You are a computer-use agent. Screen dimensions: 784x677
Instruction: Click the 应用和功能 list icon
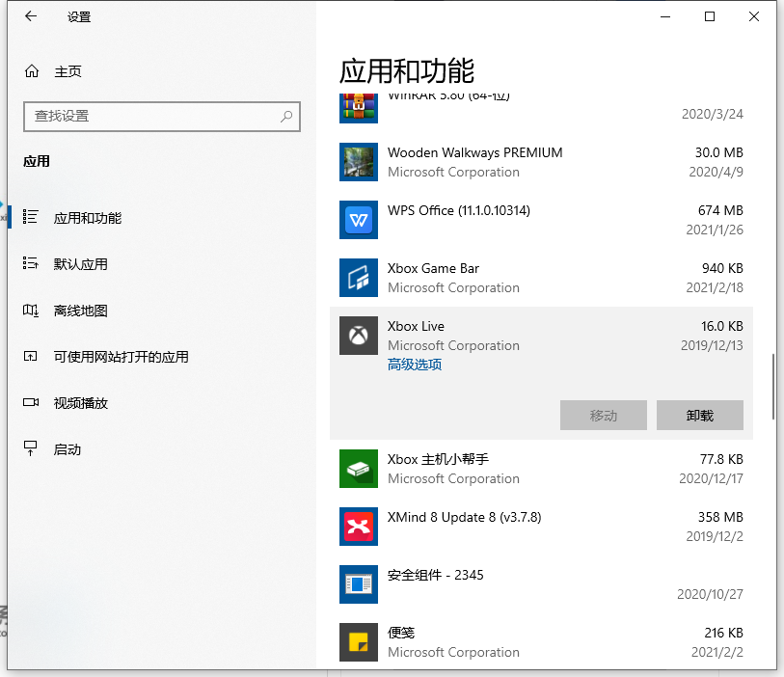coord(30,217)
